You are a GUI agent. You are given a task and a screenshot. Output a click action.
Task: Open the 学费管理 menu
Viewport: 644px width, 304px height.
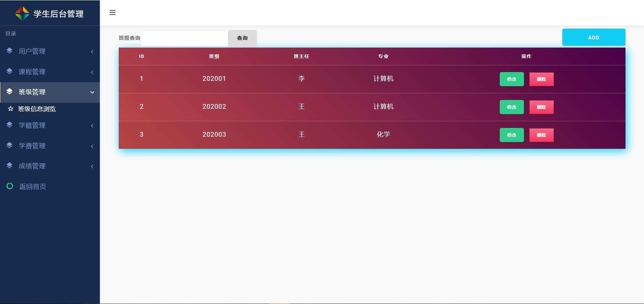pyautogui.click(x=50, y=146)
